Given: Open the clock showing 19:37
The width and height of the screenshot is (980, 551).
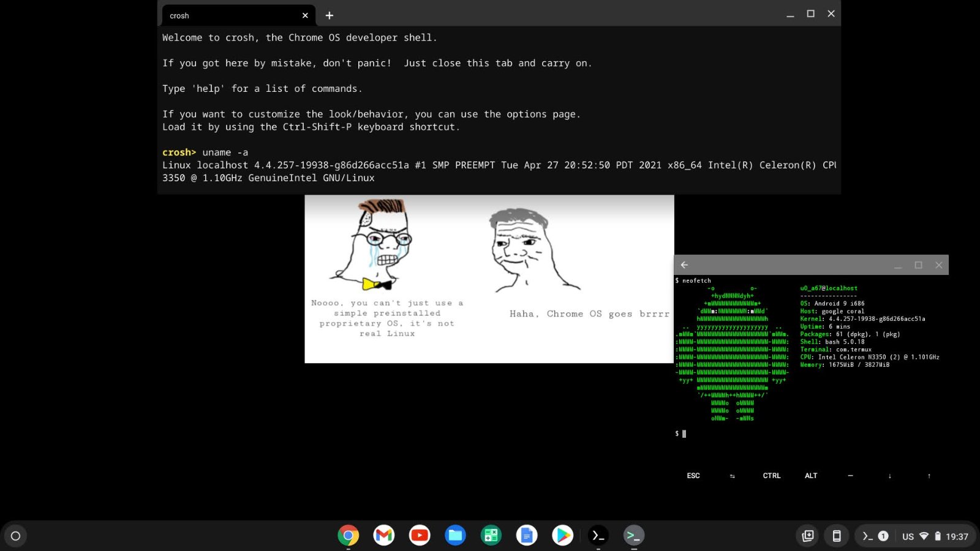Looking at the screenshot, I should pyautogui.click(x=957, y=537).
